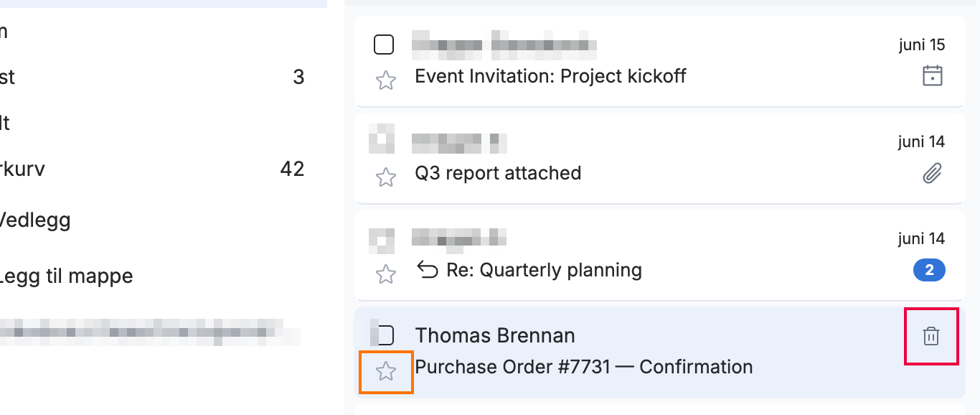Star the Purchase Order #7731 email
Image resolution: width=980 pixels, height=415 pixels.
(386, 371)
